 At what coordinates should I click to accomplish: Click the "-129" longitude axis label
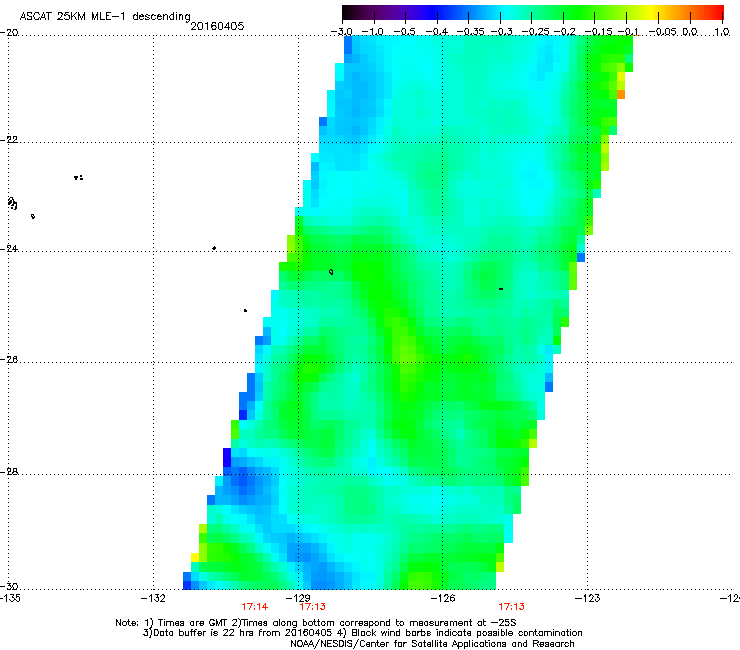[x=298, y=598]
